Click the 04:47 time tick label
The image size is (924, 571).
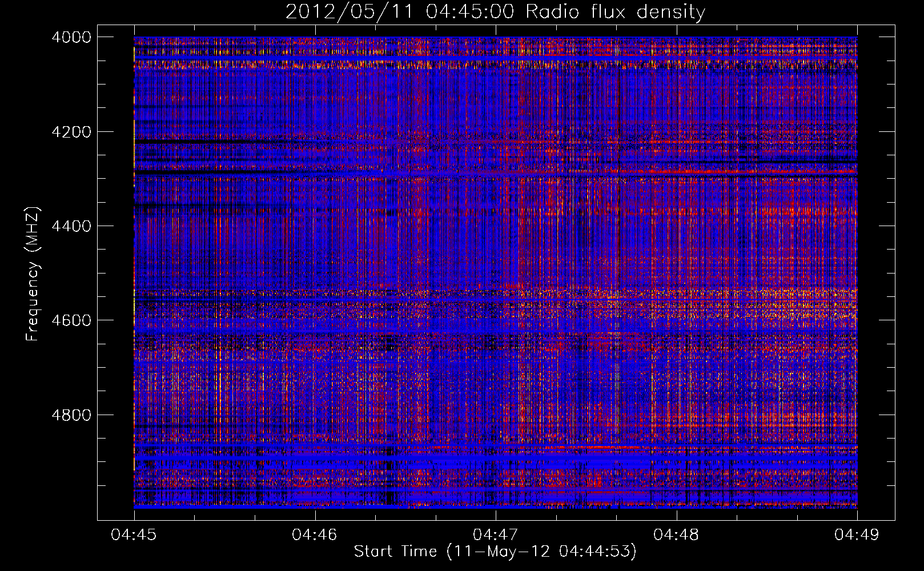[495, 535]
